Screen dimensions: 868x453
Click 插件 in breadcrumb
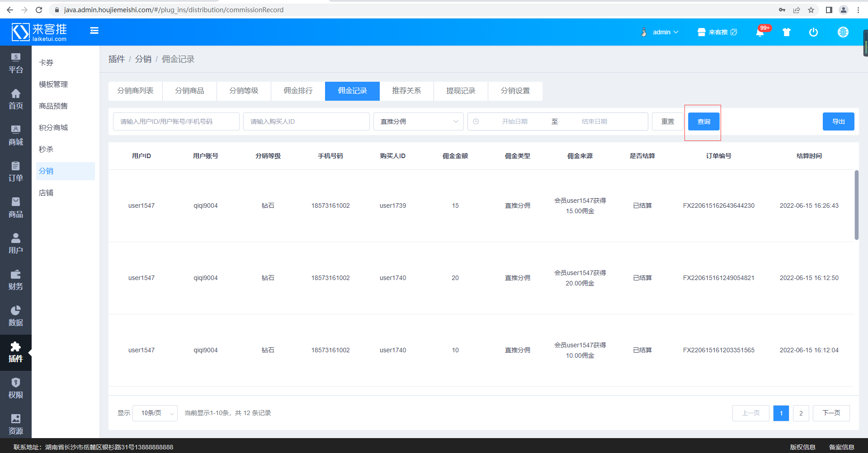pyautogui.click(x=117, y=59)
